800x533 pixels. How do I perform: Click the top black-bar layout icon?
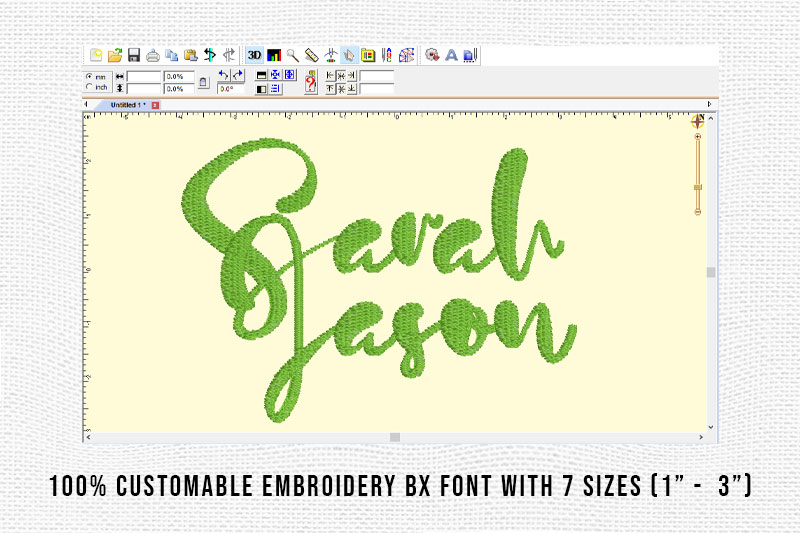pyautogui.click(x=261, y=75)
